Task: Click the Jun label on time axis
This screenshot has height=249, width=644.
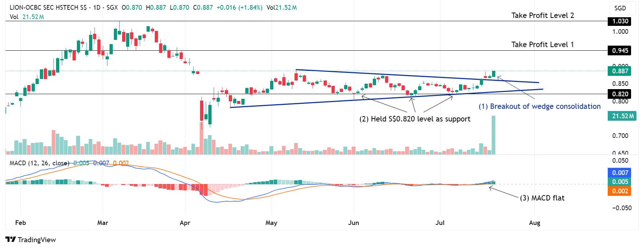Action: (x=354, y=223)
